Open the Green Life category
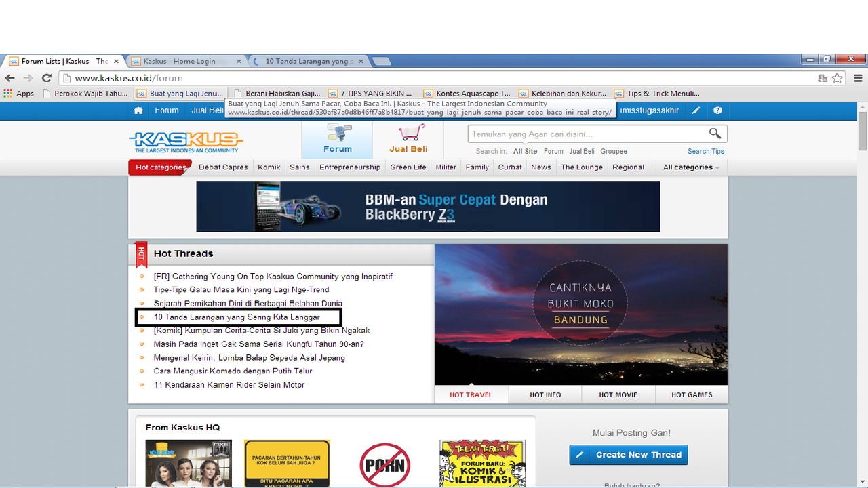The height and width of the screenshot is (488, 868). 408,167
